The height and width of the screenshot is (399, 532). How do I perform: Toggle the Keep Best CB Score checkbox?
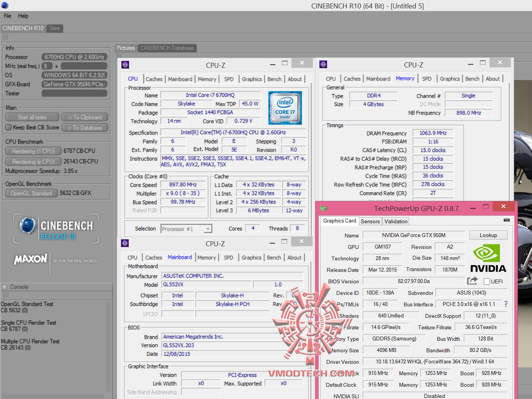point(8,128)
